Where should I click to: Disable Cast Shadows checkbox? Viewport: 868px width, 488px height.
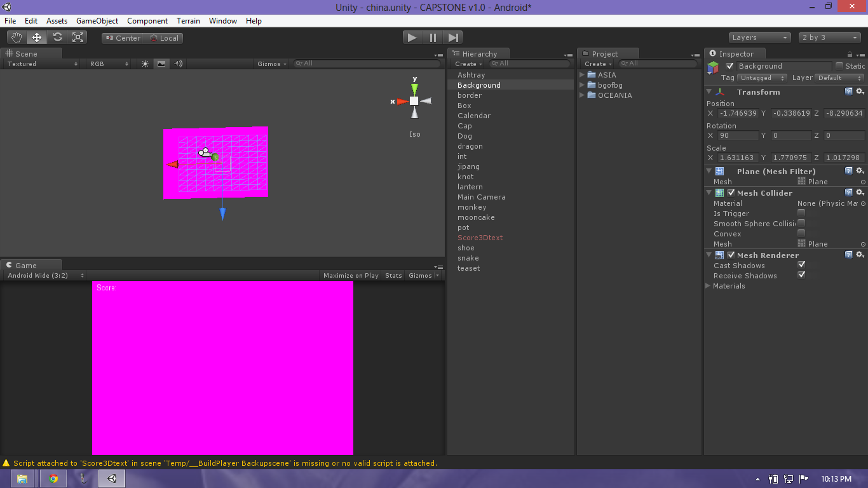[801, 265]
